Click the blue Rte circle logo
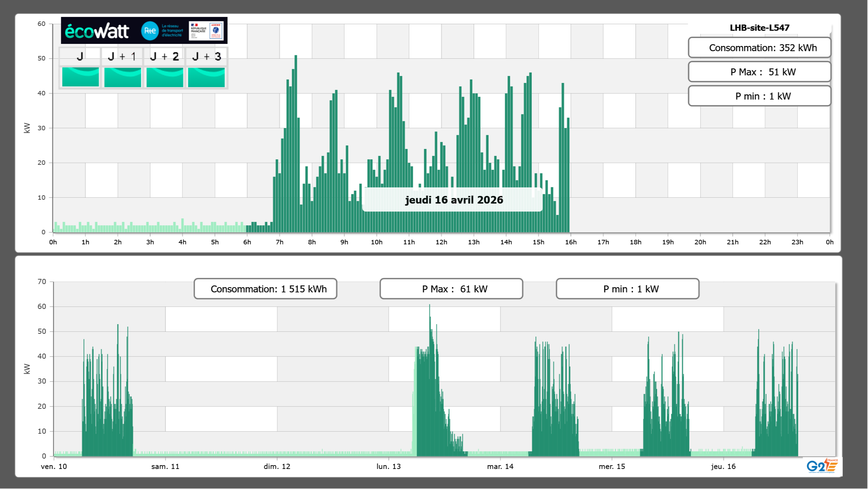Image resolution: width=868 pixels, height=489 pixels. [x=150, y=31]
